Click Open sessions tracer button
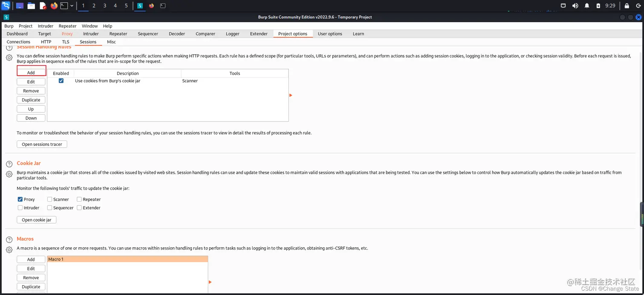644x295 pixels. (x=42, y=144)
